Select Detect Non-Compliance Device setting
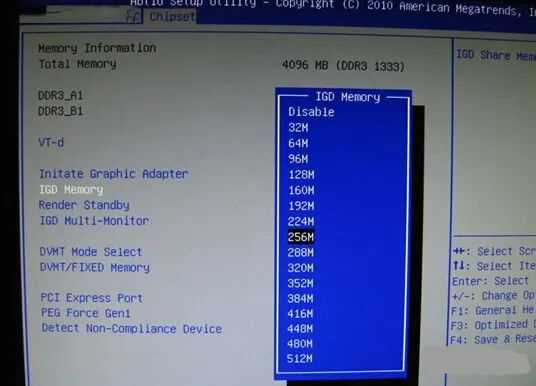The image size is (536, 386). point(132,329)
